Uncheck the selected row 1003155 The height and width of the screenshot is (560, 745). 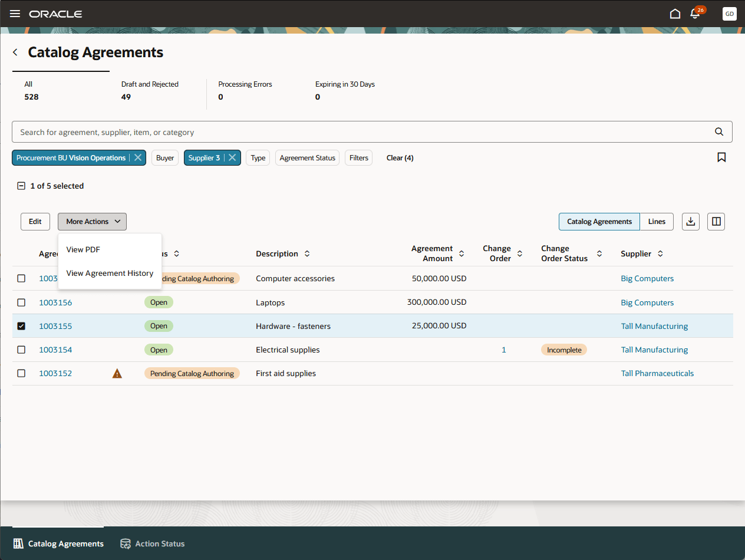(x=21, y=325)
